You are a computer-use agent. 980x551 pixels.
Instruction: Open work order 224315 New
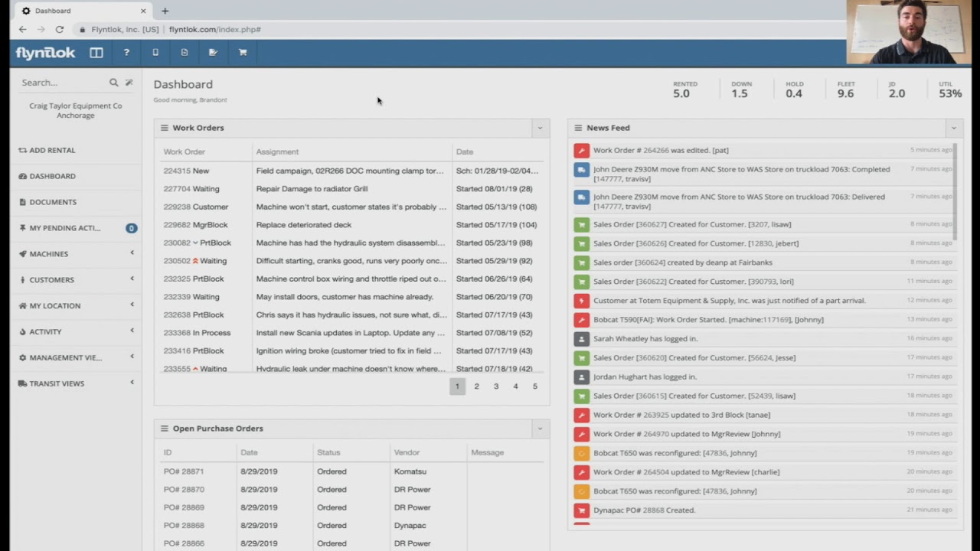(186, 171)
